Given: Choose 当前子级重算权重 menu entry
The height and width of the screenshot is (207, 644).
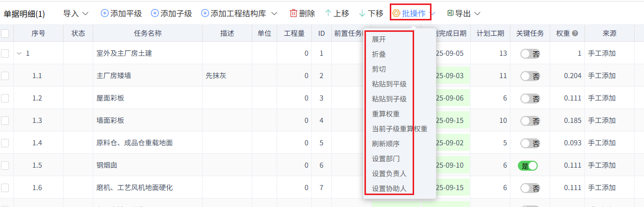Looking at the screenshot, I should 400,129.
